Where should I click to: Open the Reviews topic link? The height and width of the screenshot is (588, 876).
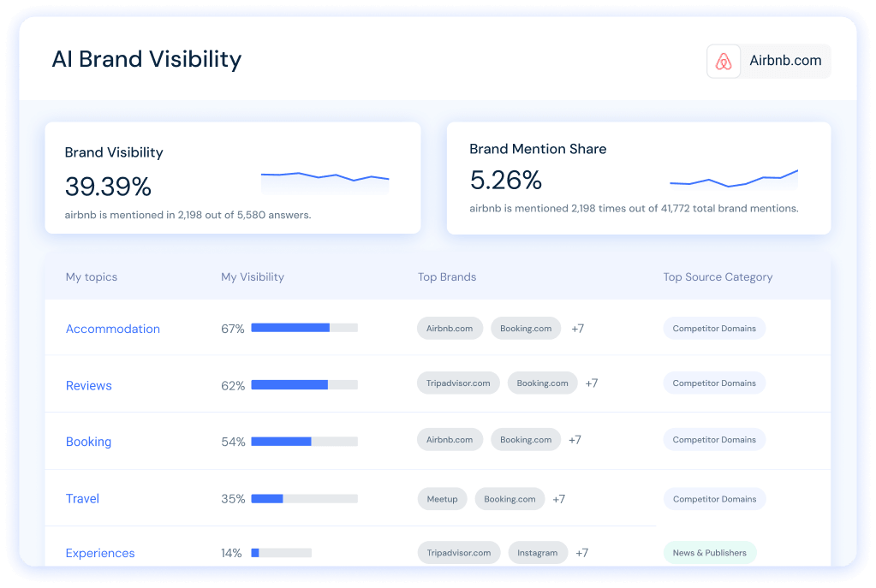coord(89,385)
